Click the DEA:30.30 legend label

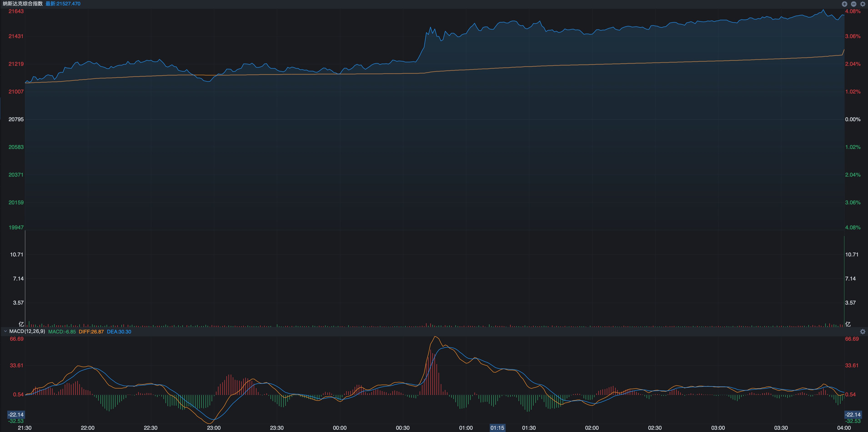pos(119,332)
